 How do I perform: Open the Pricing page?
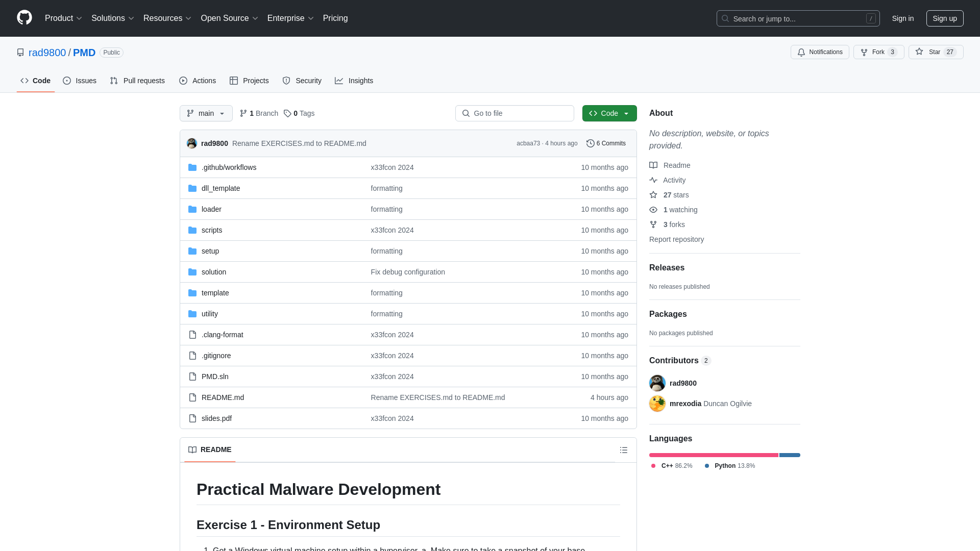335,18
